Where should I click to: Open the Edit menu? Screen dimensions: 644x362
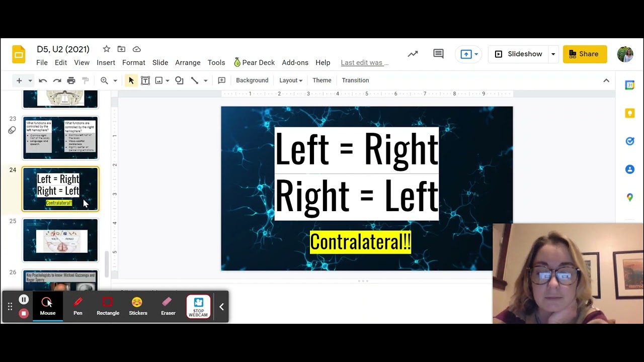[x=61, y=62]
